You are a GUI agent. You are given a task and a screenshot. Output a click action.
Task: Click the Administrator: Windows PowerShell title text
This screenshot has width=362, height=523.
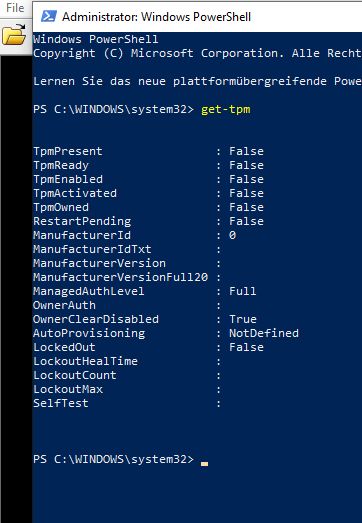pos(156,17)
